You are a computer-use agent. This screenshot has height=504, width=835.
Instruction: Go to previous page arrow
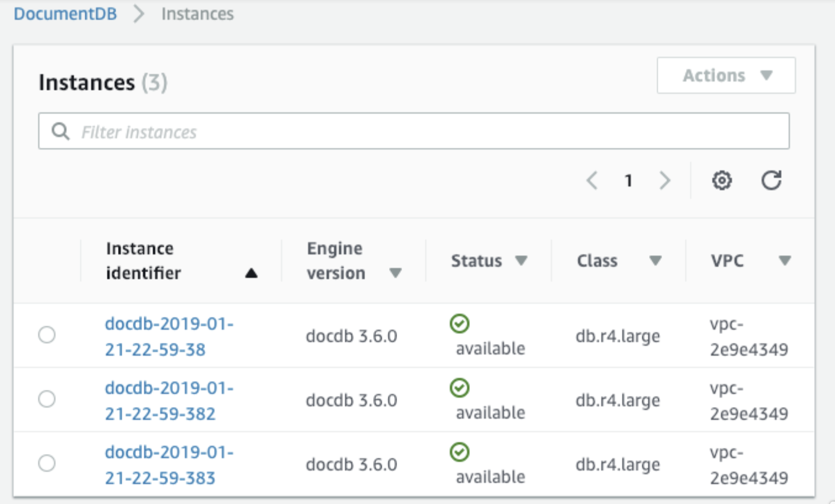click(592, 181)
